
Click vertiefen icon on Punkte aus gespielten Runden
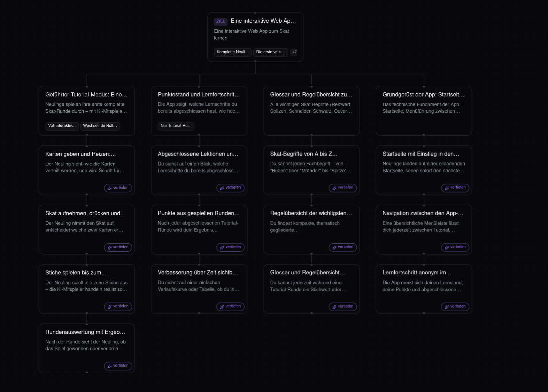click(x=222, y=247)
